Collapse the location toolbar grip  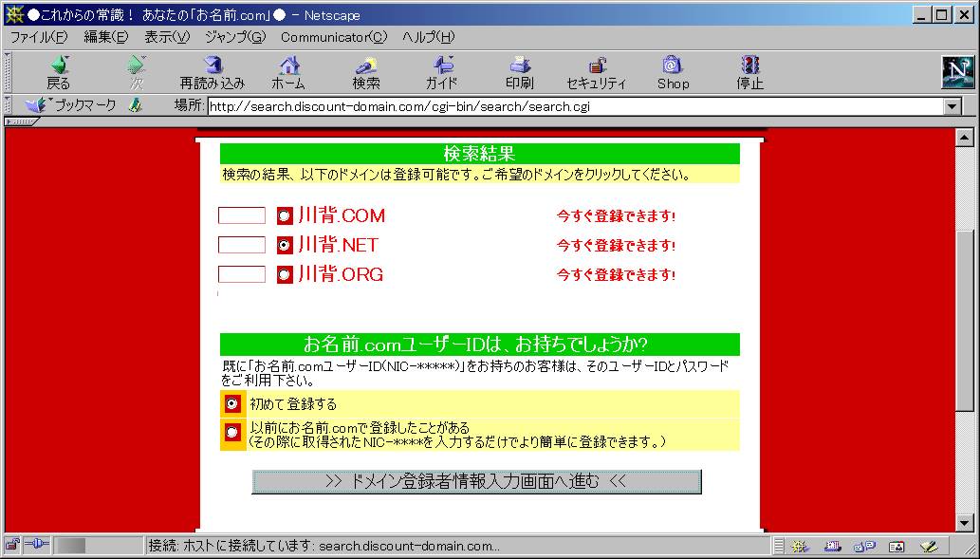click(x=8, y=105)
